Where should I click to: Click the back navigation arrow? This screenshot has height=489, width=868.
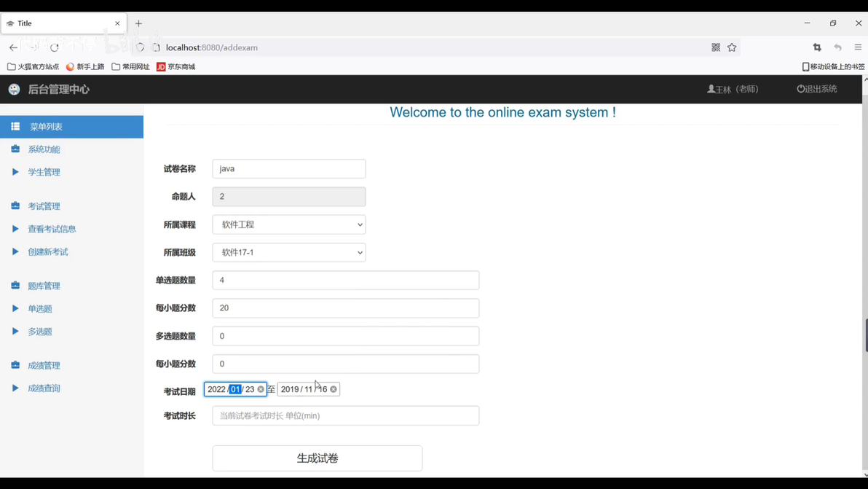[13, 47]
